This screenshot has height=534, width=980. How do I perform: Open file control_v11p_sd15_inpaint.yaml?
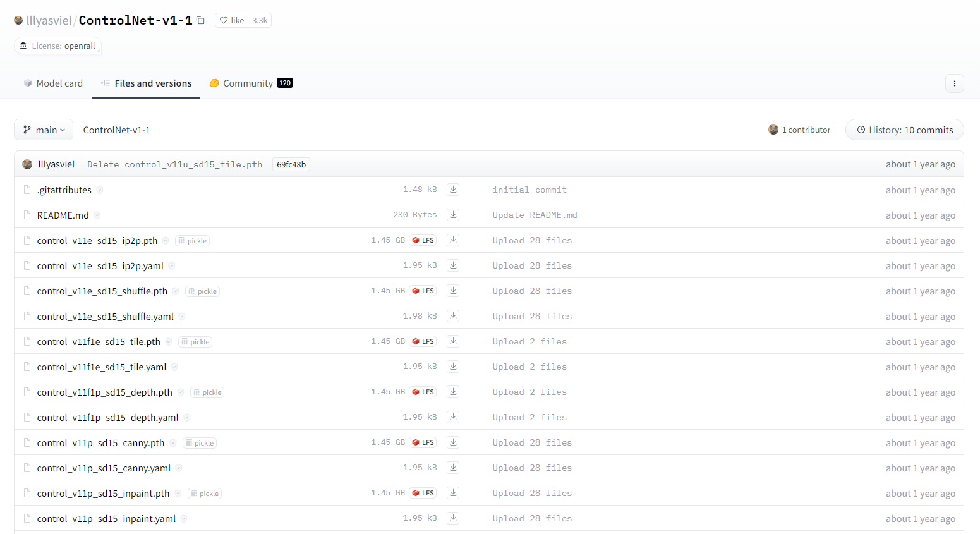tap(106, 518)
